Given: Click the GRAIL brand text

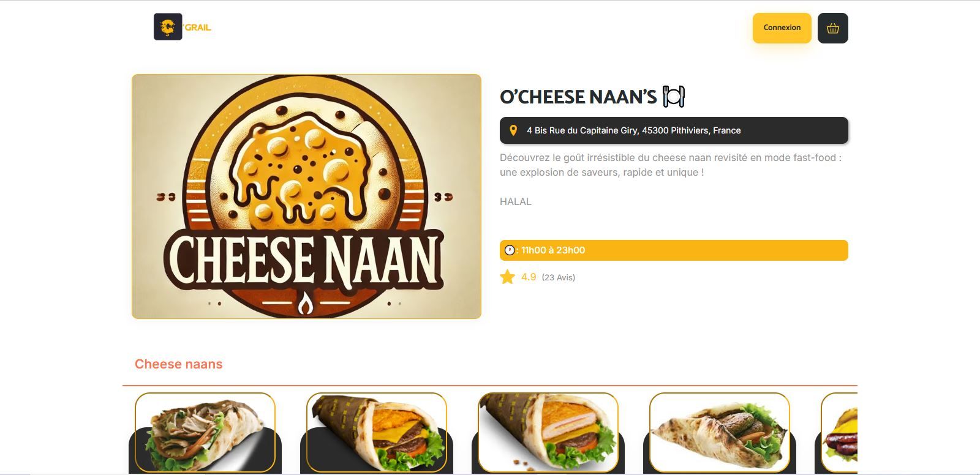Looking at the screenshot, I should [x=198, y=28].
